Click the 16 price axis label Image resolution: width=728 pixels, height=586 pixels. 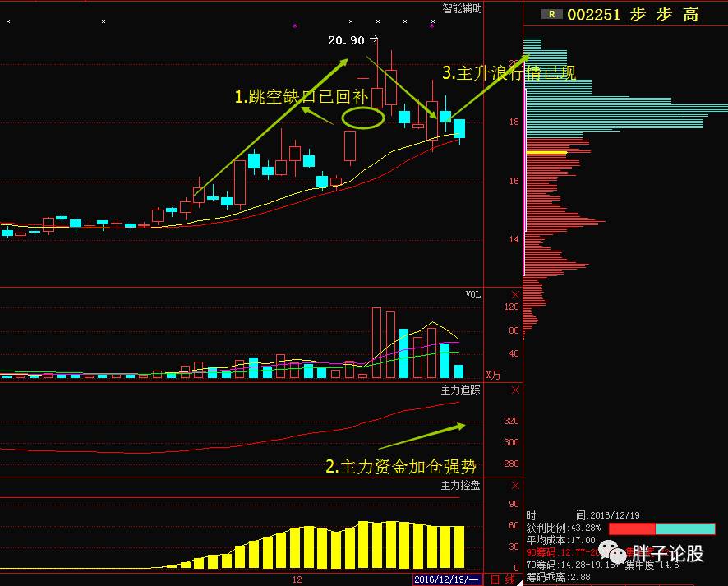coord(514,181)
